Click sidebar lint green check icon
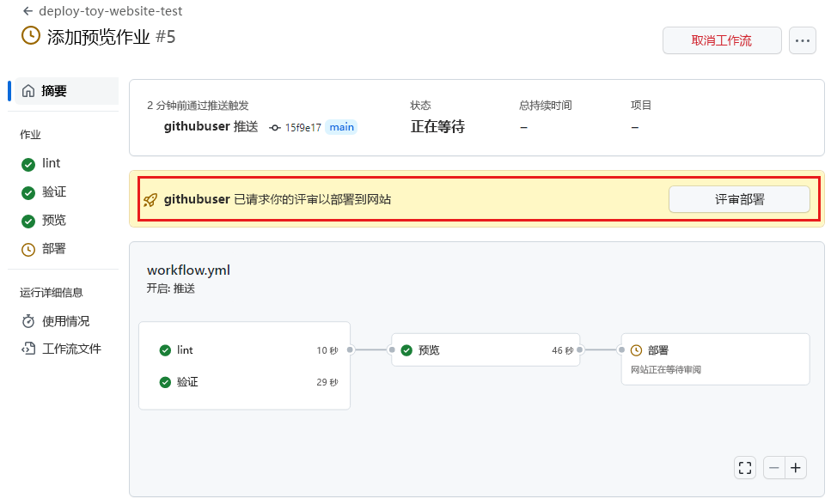 (28, 165)
